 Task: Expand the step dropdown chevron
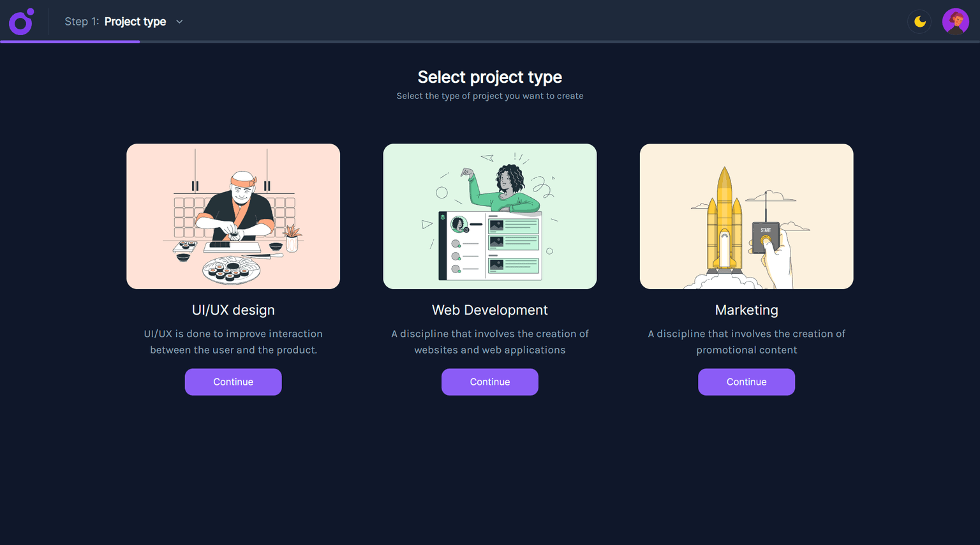click(179, 22)
